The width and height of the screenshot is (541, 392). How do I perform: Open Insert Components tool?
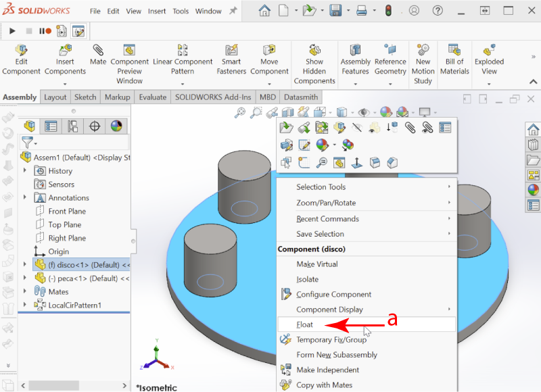pos(65,59)
